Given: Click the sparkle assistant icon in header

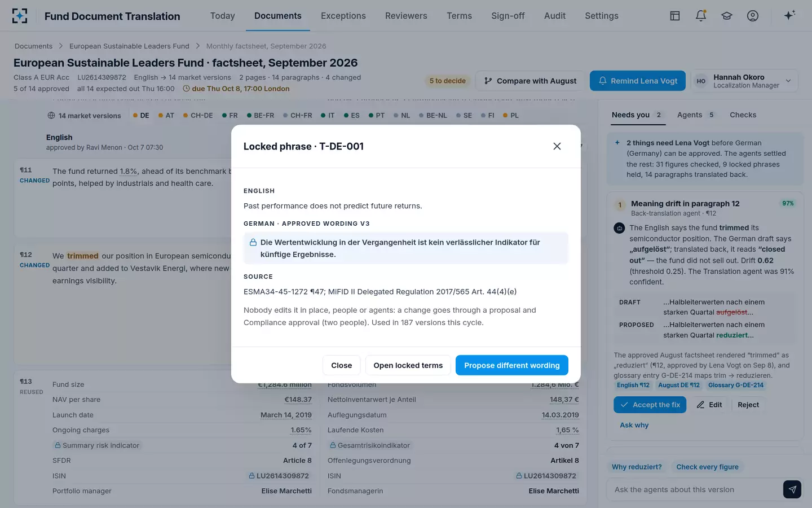Looking at the screenshot, I should [789, 15].
